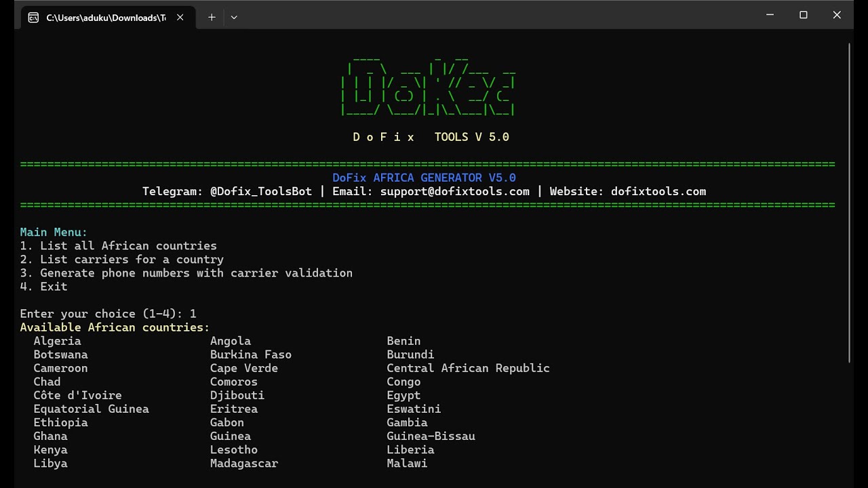Maximize the terminal window
The height and width of the screenshot is (488, 868).
point(803,15)
